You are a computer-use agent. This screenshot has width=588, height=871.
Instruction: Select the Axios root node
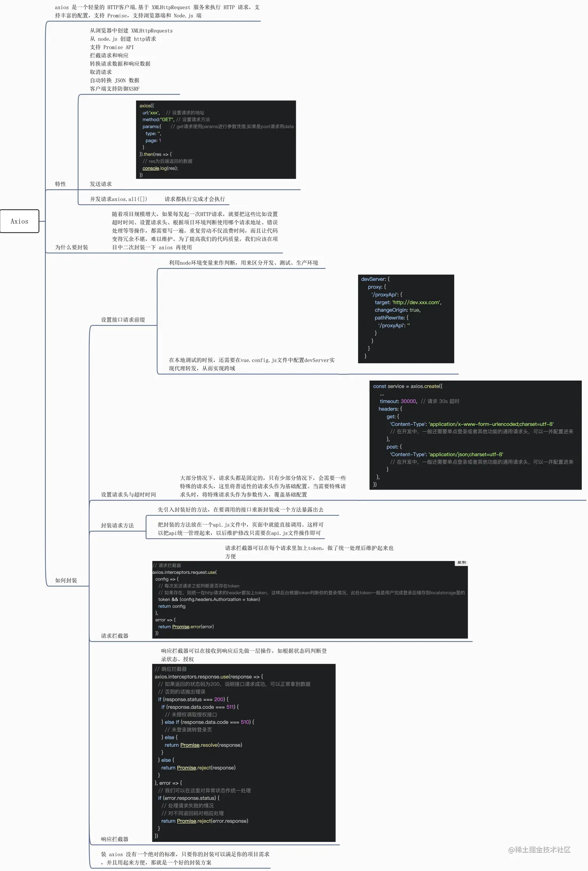[19, 221]
